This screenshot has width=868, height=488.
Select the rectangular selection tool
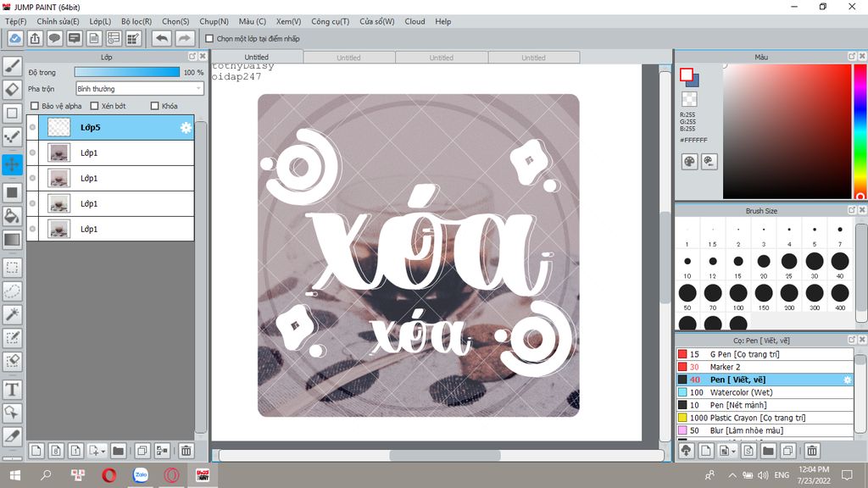point(12,268)
